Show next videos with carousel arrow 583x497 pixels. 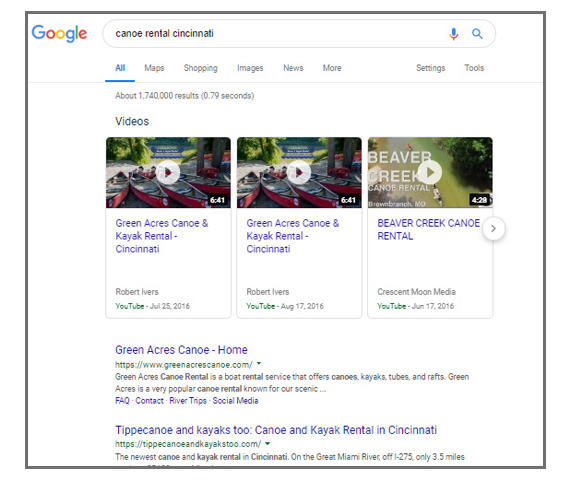pyautogui.click(x=494, y=229)
